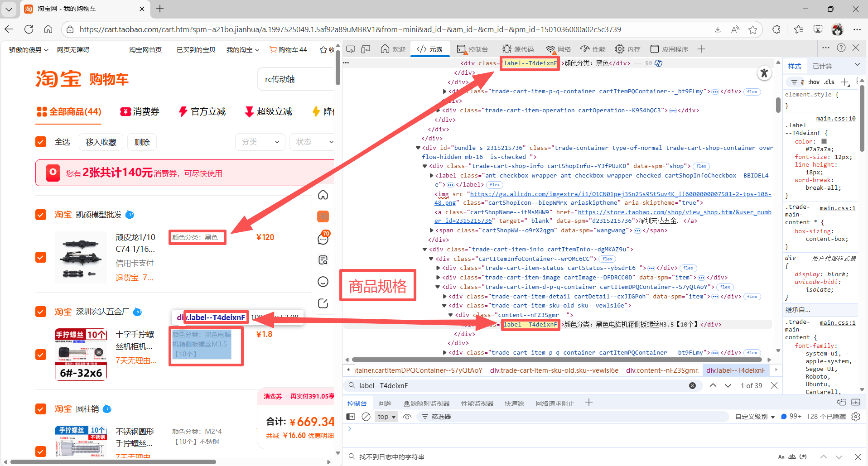
Task: Open the 分类 category dropdown
Action: click(260, 142)
